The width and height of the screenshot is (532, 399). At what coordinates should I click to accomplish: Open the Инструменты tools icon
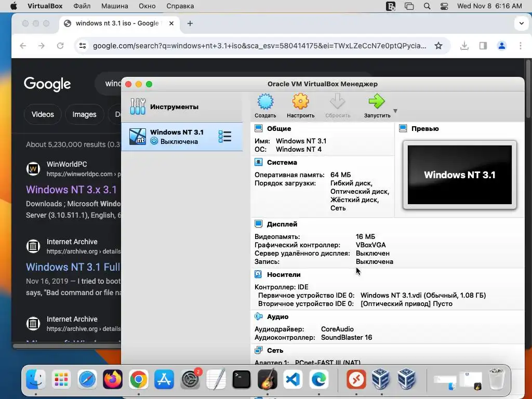[x=138, y=107]
